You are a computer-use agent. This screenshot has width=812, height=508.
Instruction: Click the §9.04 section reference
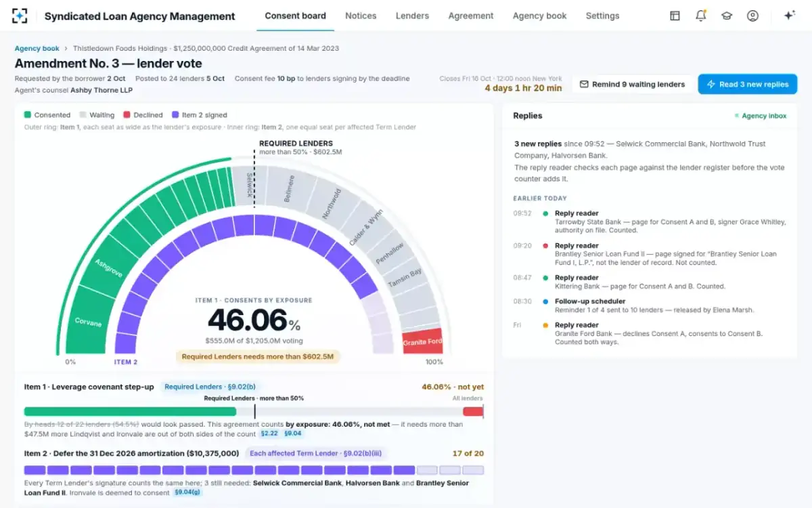point(292,433)
